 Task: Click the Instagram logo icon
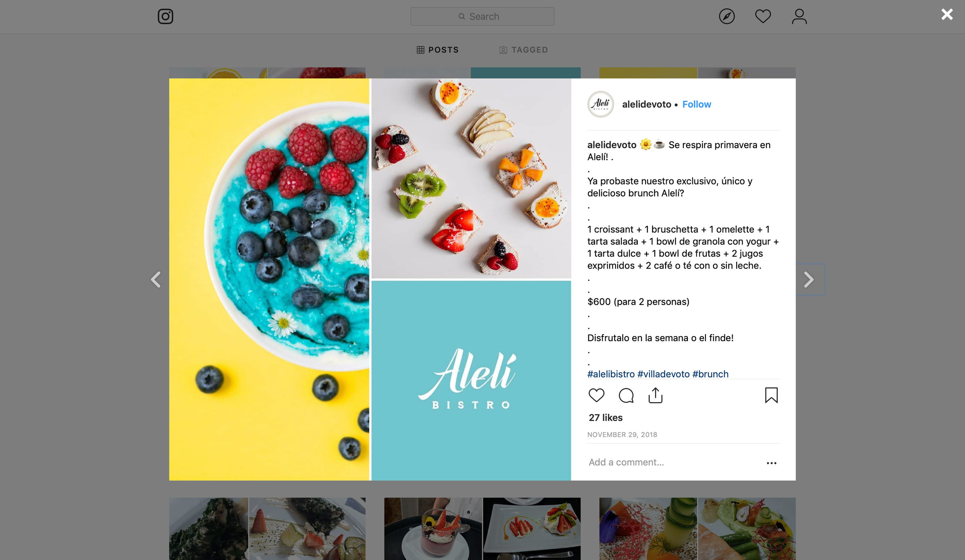tap(165, 17)
